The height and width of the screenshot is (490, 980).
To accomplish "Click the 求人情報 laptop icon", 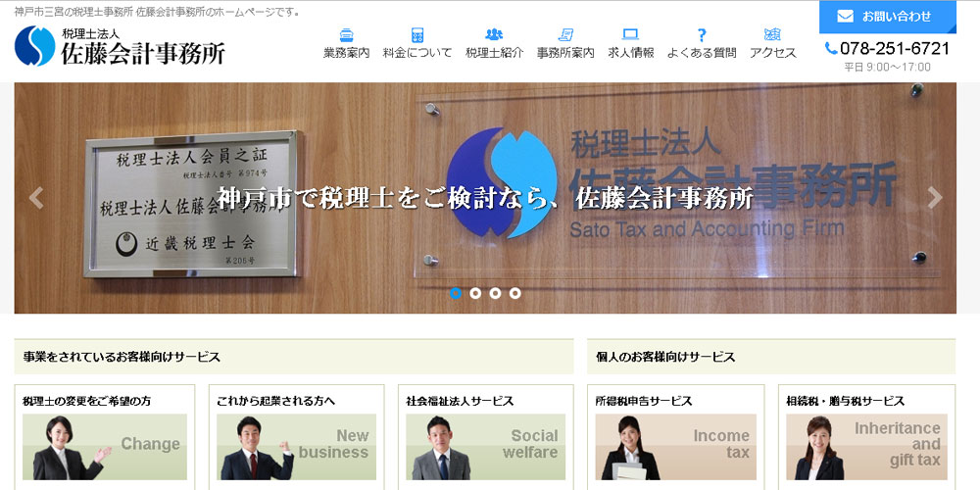I will pos(630,34).
